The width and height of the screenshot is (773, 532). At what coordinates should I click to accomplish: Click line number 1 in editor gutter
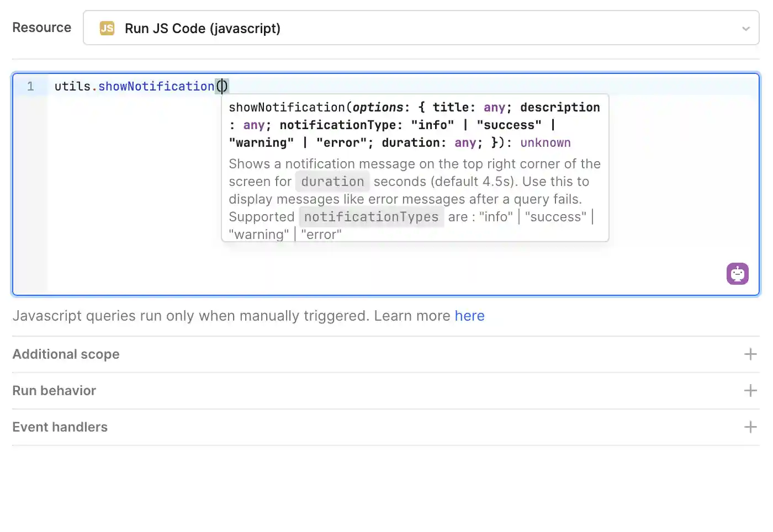tap(30, 87)
